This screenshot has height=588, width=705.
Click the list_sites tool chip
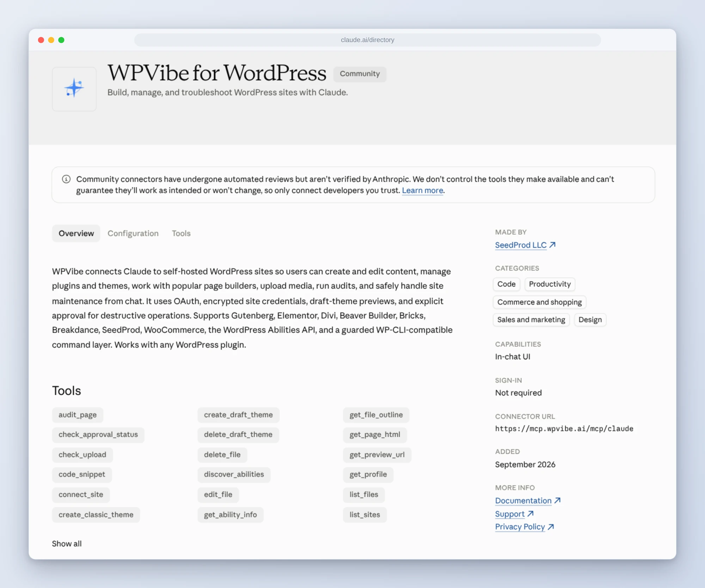364,515
